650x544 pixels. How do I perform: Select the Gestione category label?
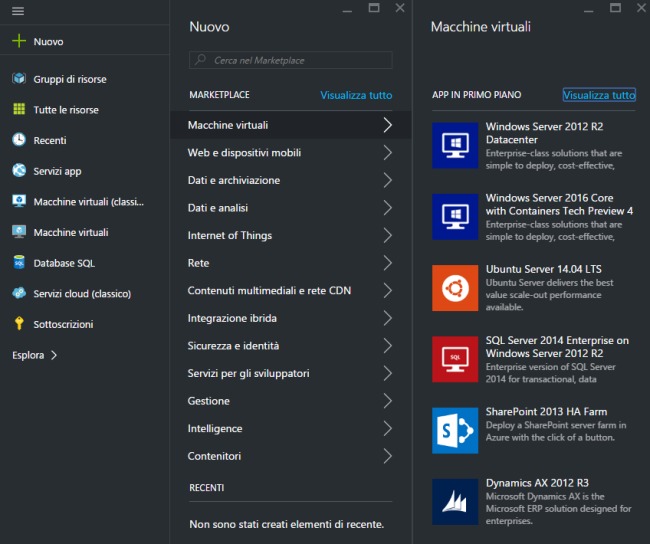[209, 401]
